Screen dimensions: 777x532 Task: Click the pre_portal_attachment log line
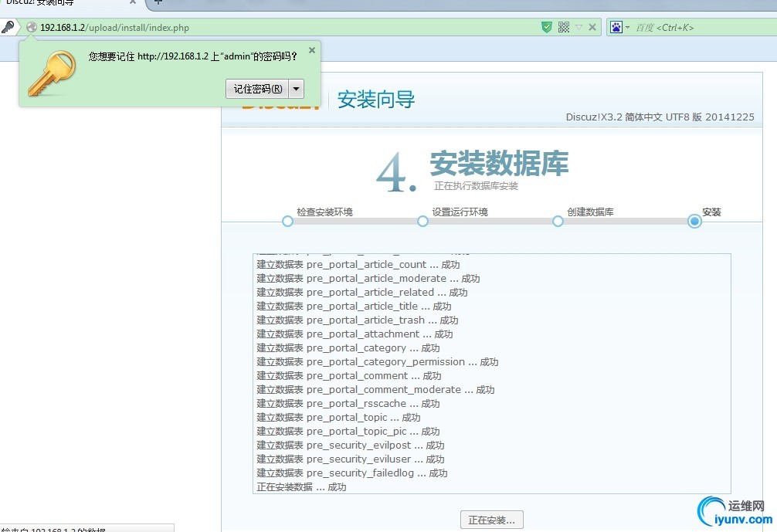pos(355,334)
